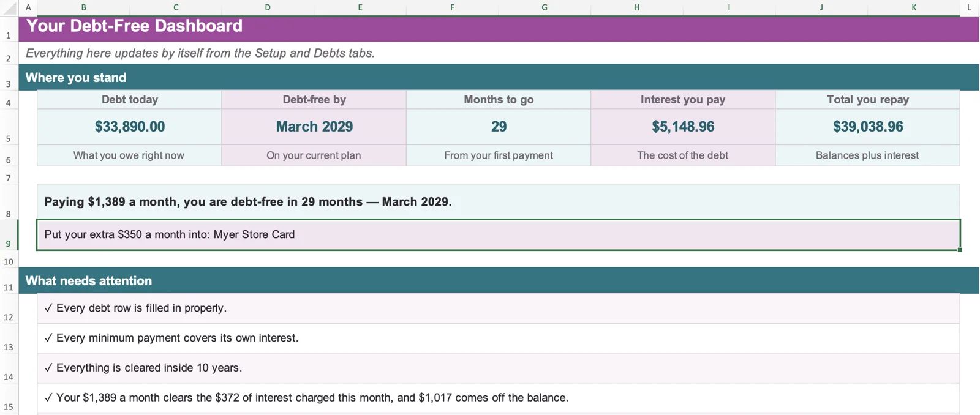This screenshot has height=415, width=980.
Task: Click 'From your first payment' caption
Action: pos(499,155)
